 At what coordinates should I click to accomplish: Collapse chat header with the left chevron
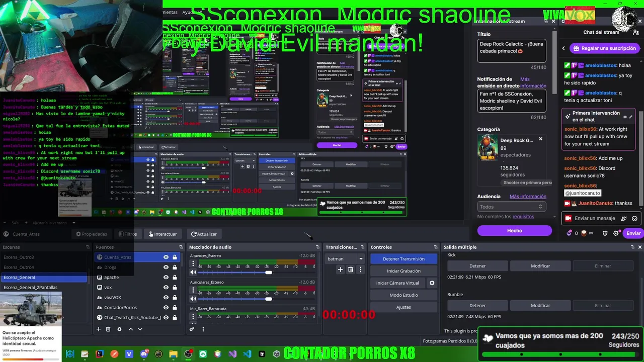click(x=563, y=48)
